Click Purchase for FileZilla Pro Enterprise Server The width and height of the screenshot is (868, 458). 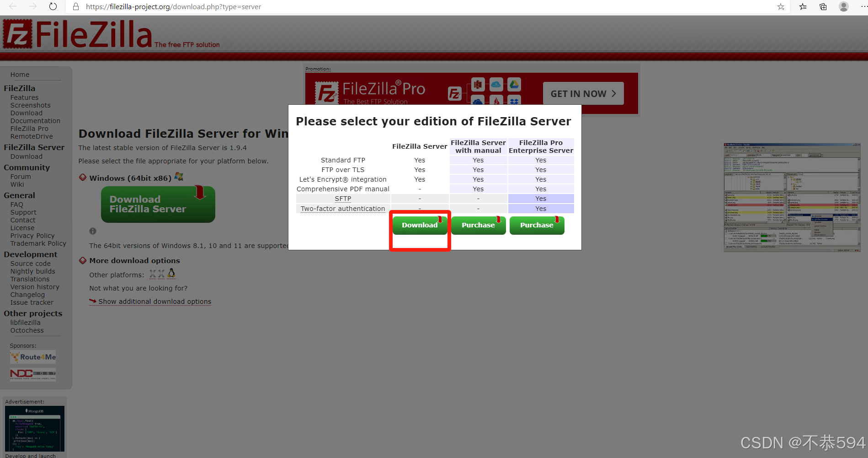[x=537, y=225]
